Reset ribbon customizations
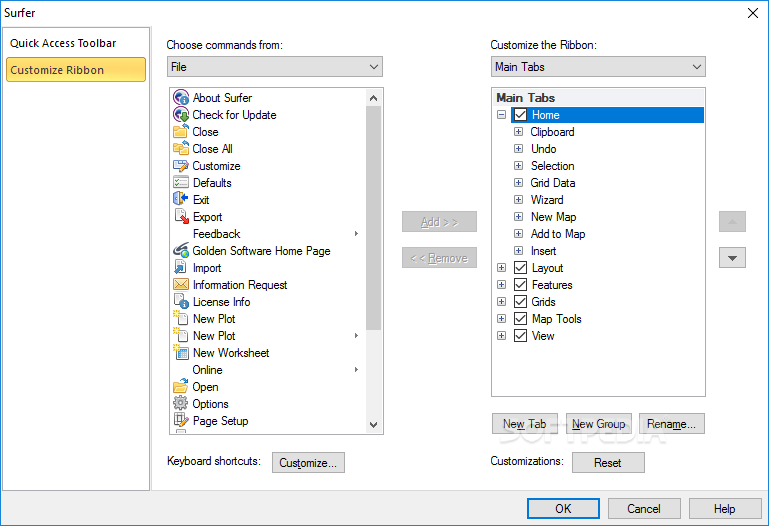The width and height of the screenshot is (769, 526). coord(608,463)
